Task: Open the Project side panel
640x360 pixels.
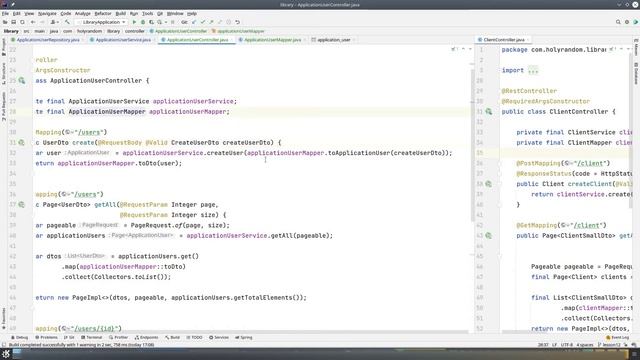Action: 4,47
